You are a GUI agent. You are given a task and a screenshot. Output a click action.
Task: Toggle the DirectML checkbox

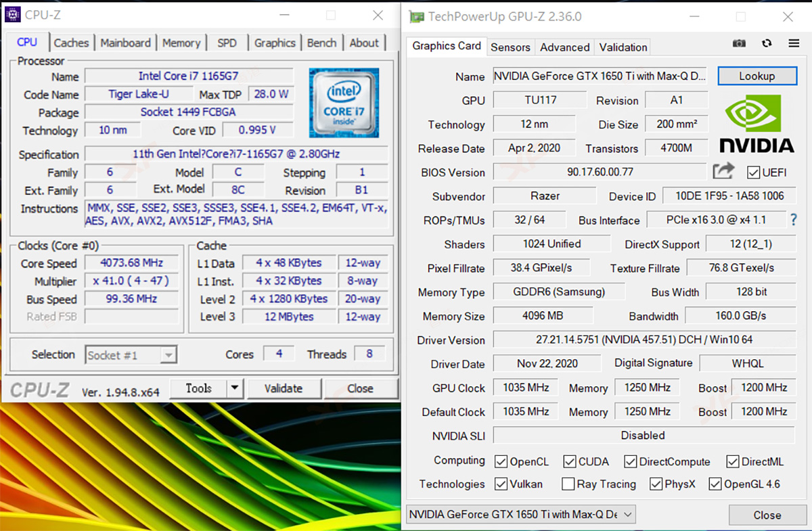(732, 462)
